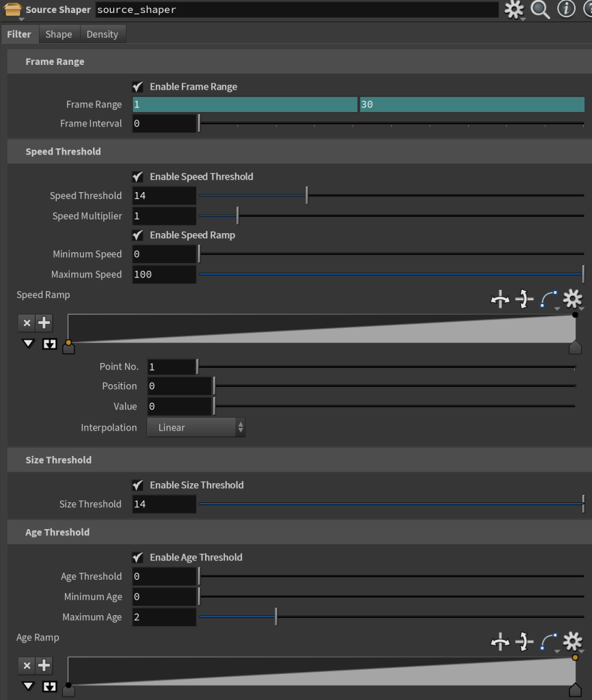This screenshot has height=700, width=592.
Task: Switch to the Shape tab
Action: [59, 34]
